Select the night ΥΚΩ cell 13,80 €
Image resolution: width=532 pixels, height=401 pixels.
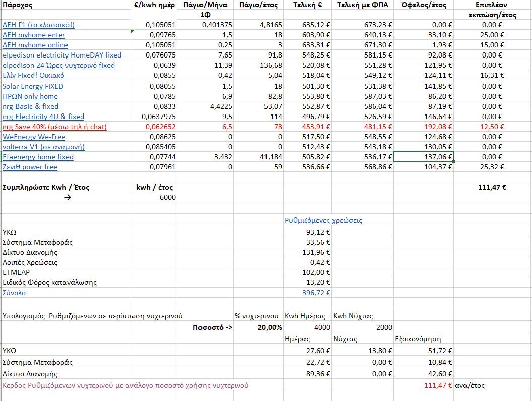[363, 351]
